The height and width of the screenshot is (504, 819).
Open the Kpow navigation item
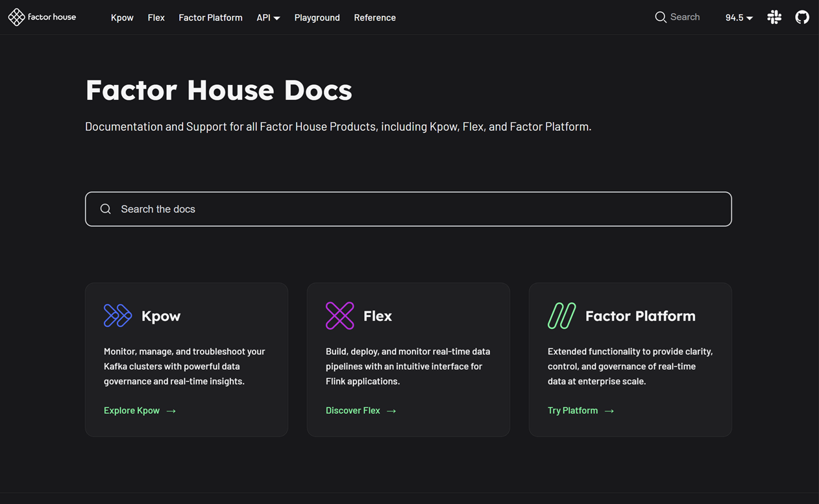pos(122,18)
